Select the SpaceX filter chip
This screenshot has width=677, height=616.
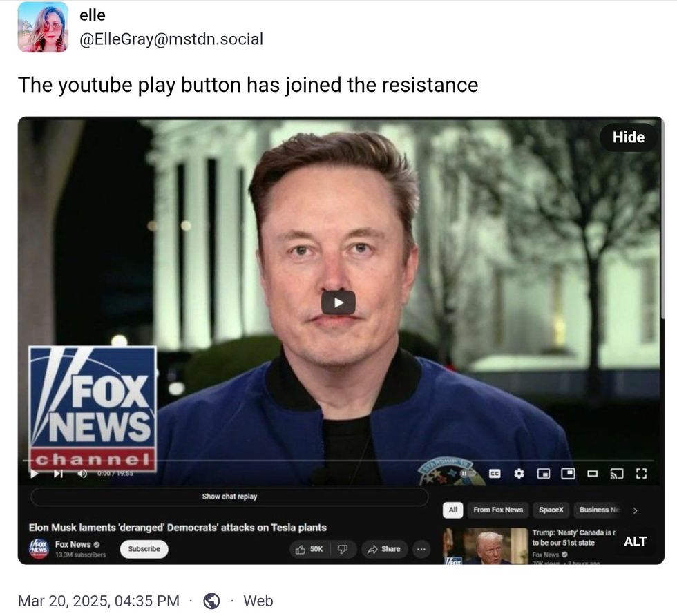tap(551, 510)
